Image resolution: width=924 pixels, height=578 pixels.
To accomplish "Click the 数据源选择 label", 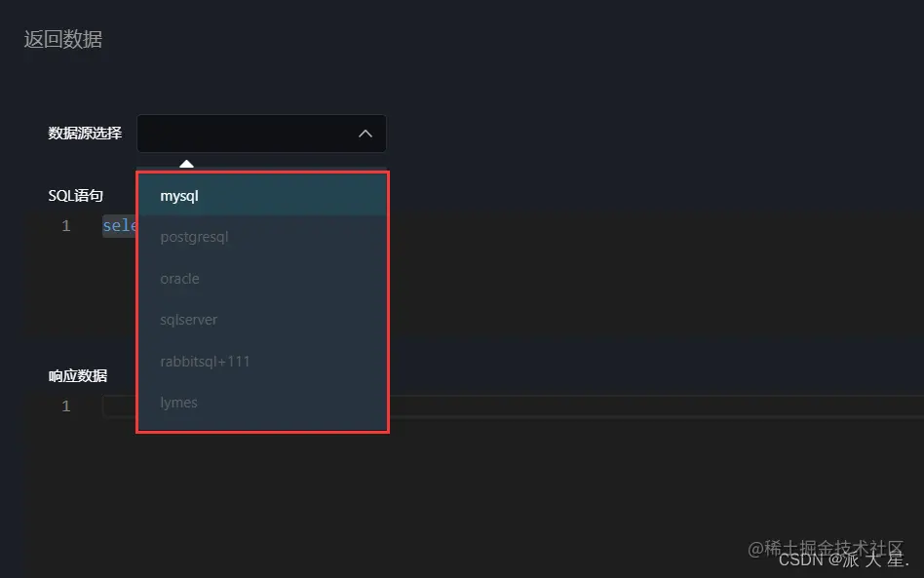I will pos(85,134).
